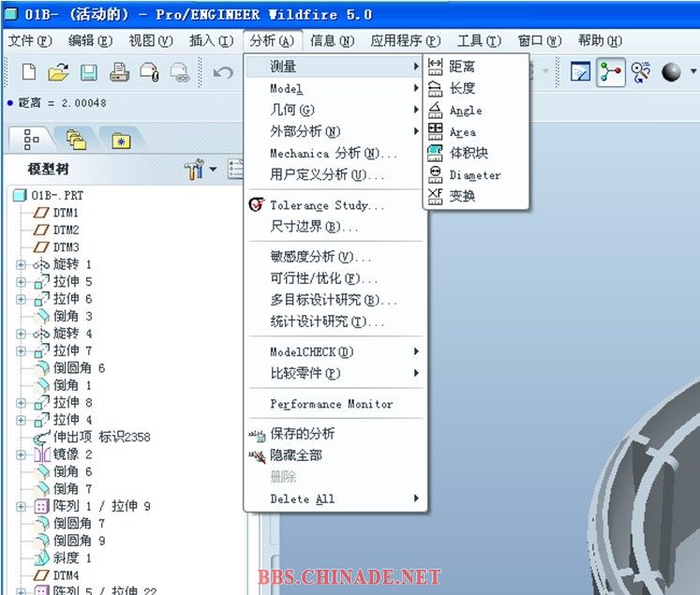Open Mechanica 分析 menu item
This screenshot has width=700, height=595.
(335, 153)
